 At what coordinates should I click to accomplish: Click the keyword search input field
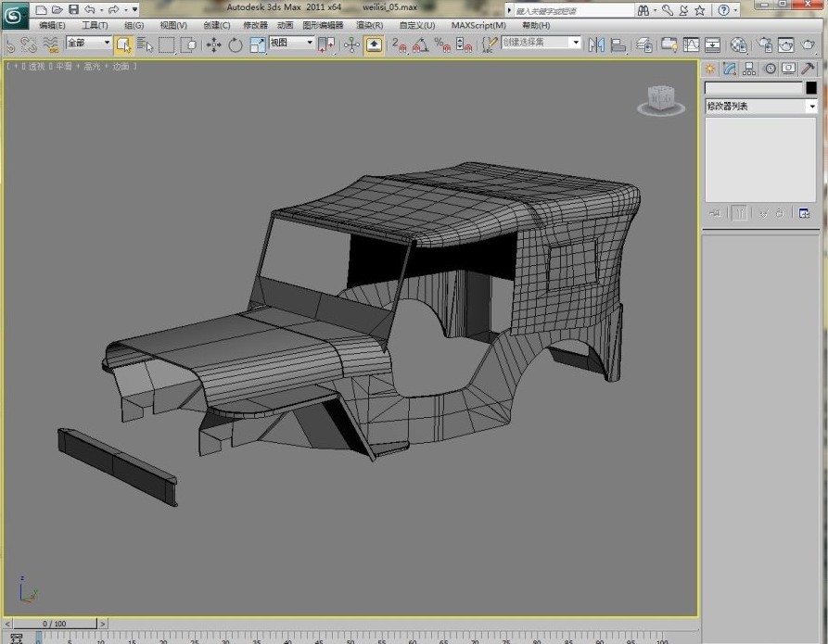tap(570, 10)
